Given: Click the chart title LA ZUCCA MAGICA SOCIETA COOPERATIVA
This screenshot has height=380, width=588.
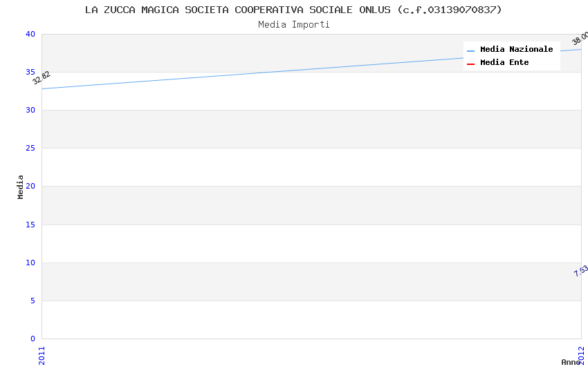Looking at the screenshot, I should point(293,10).
